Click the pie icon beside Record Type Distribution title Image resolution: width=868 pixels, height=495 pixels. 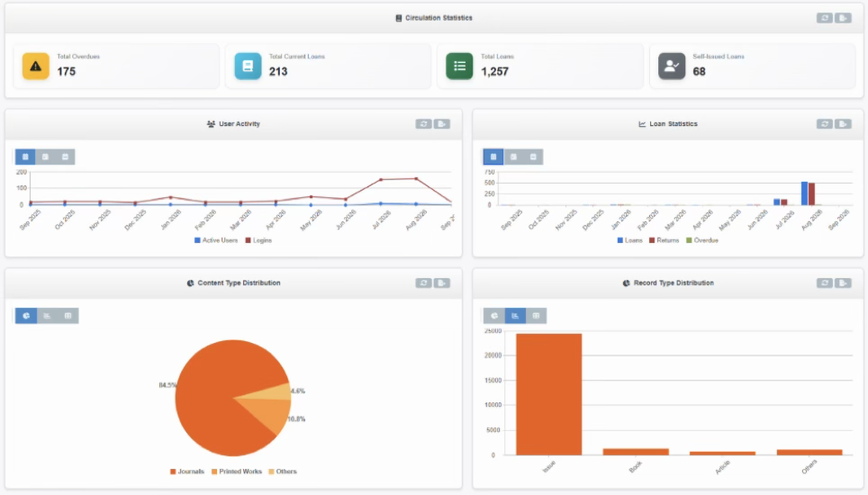(626, 283)
